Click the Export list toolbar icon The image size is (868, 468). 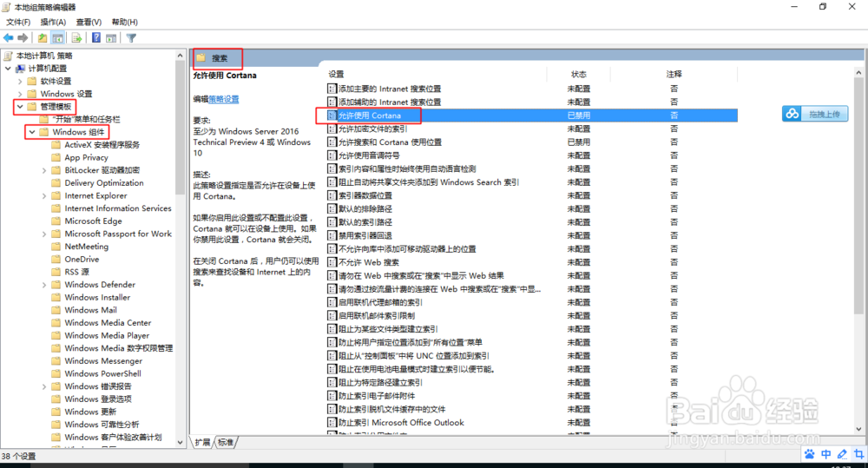point(77,37)
